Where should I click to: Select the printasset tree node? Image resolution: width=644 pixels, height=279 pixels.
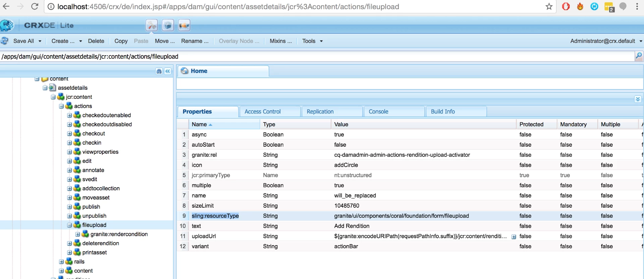(x=95, y=253)
